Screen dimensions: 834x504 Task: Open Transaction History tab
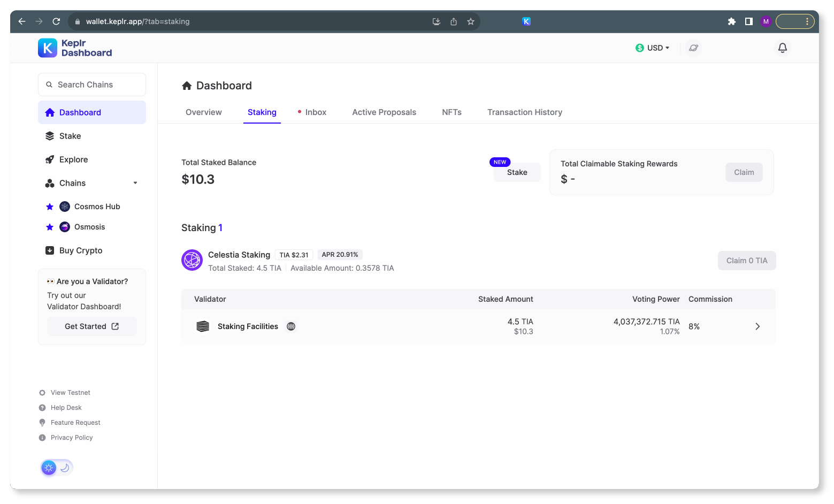pyautogui.click(x=525, y=112)
